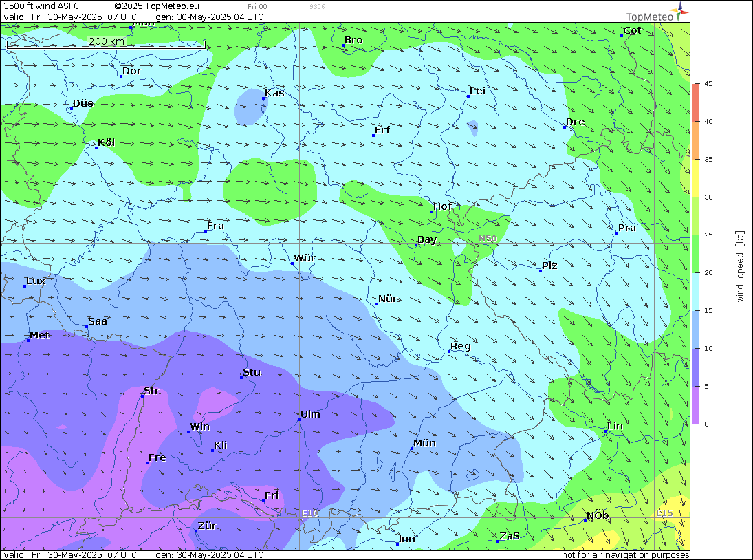The height and width of the screenshot is (560, 753).
Task: Click the Zür city label
Action: click(x=207, y=526)
